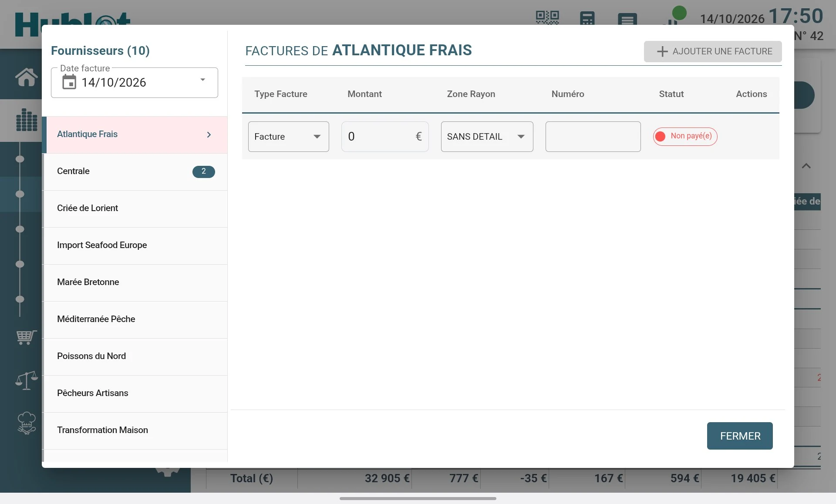This screenshot has width=836, height=504.
Task: Click the FERMER button
Action: coord(740,436)
